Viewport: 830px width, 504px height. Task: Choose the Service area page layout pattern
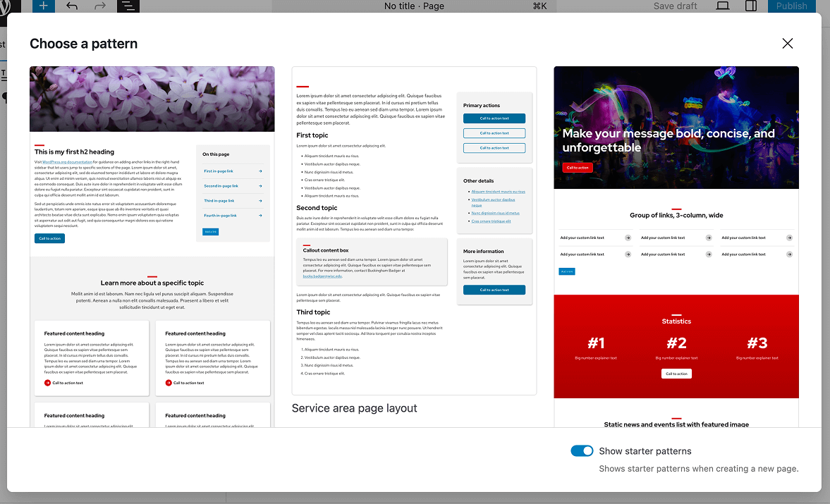coord(414,231)
